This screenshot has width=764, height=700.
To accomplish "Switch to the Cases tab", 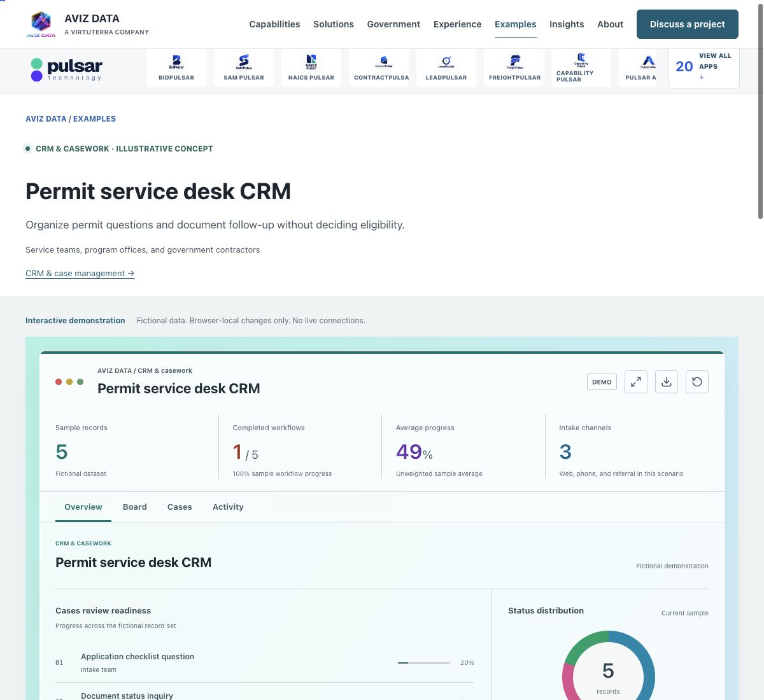I will coord(180,507).
